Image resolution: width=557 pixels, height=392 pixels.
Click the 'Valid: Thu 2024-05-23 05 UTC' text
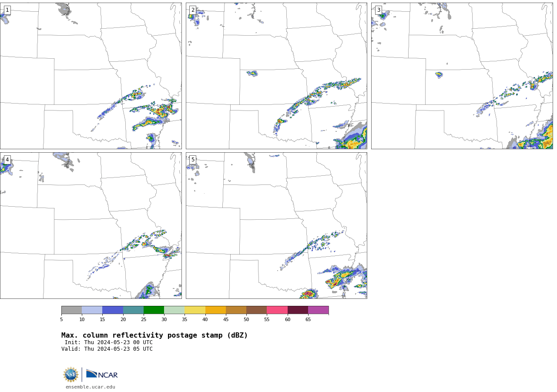(x=107, y=349)
